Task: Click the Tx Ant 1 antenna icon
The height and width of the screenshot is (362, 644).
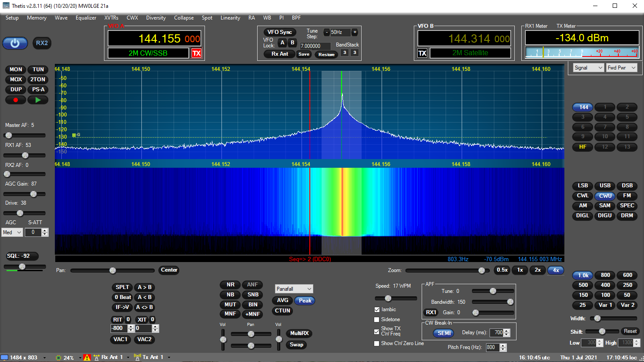Action: pyautogui.click(x=138, y=357)
